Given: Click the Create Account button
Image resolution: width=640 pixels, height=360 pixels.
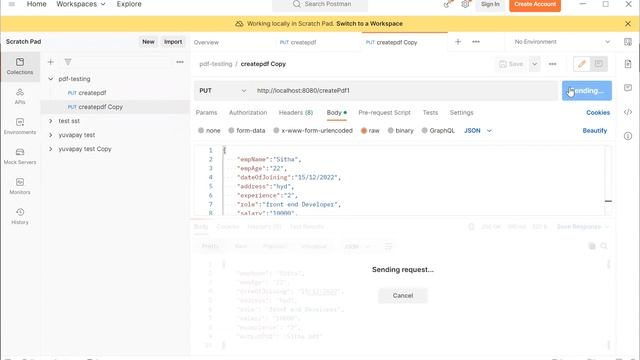Looking at the screenshot, I should tap(535, 4).
